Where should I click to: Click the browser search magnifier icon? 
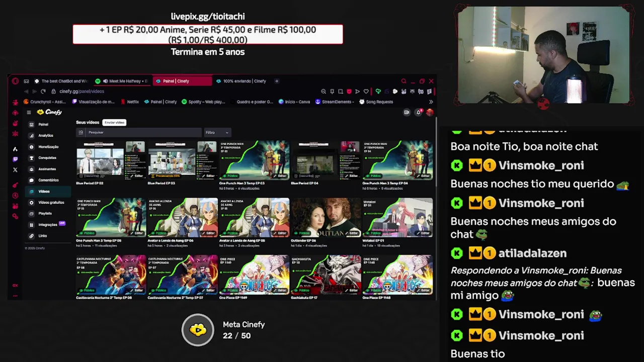[404, 81]
